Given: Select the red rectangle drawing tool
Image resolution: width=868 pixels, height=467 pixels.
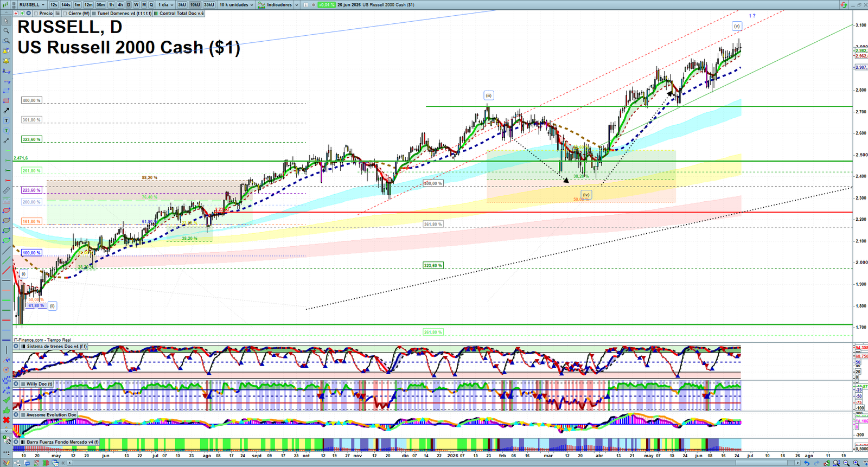Looking at the screenshot, I should pyautogui.click(x=7, y=100).
